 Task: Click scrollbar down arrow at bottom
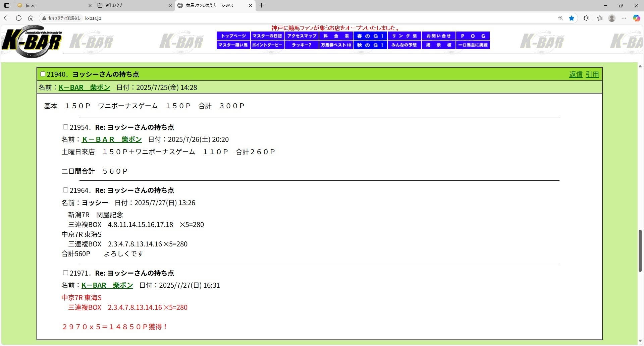(x=640, y=341)
